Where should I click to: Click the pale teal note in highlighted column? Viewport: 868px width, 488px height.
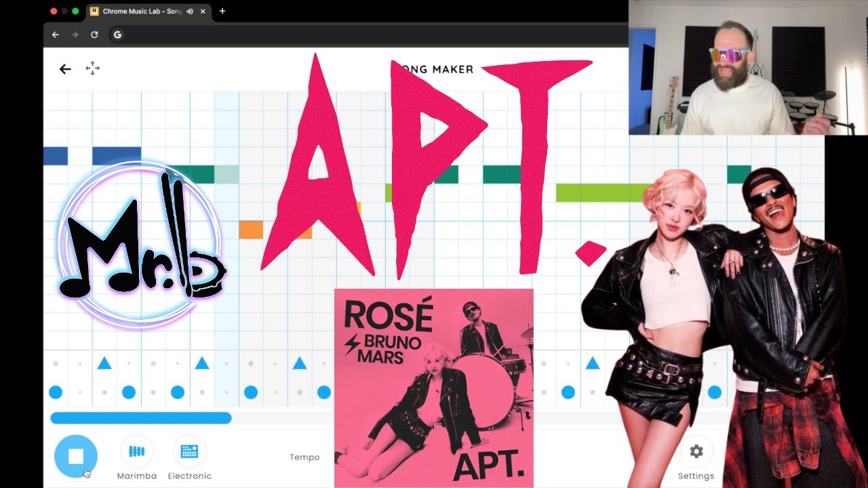(226, 174)
